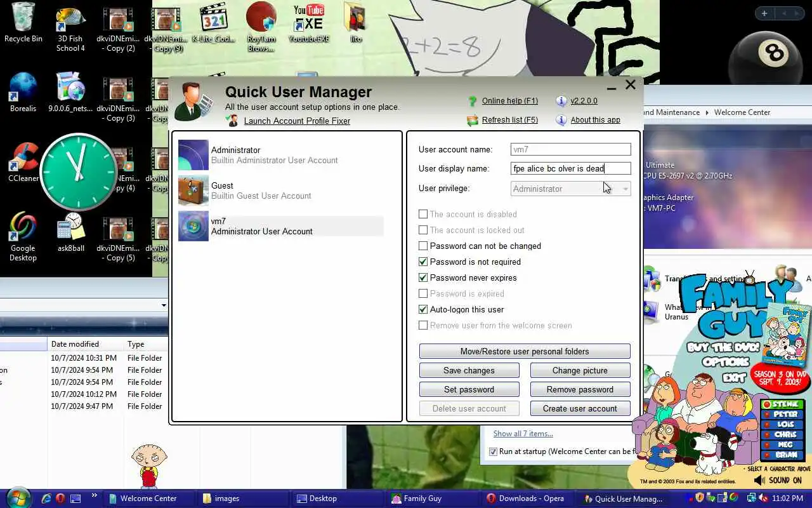The image size is (812, 508).
Task: Toggle The account is locked out checkbox
Action: pyautogui.click(x=423, y=230)
